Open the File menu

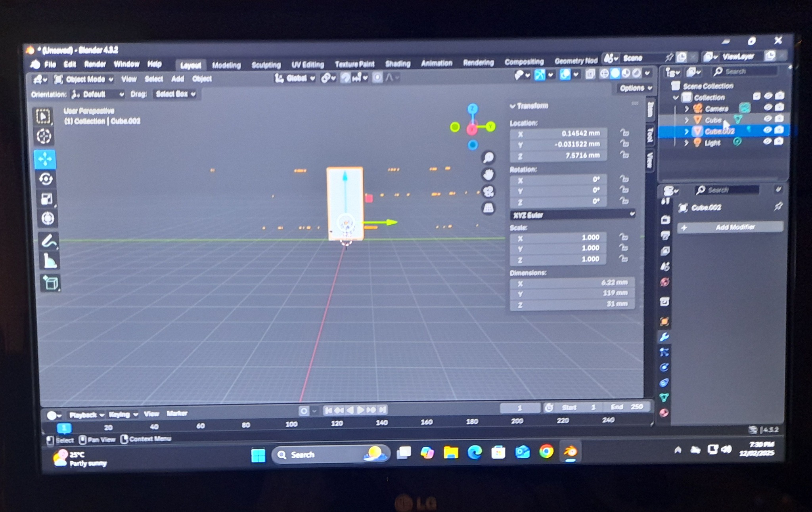click(x=50, y=65)
